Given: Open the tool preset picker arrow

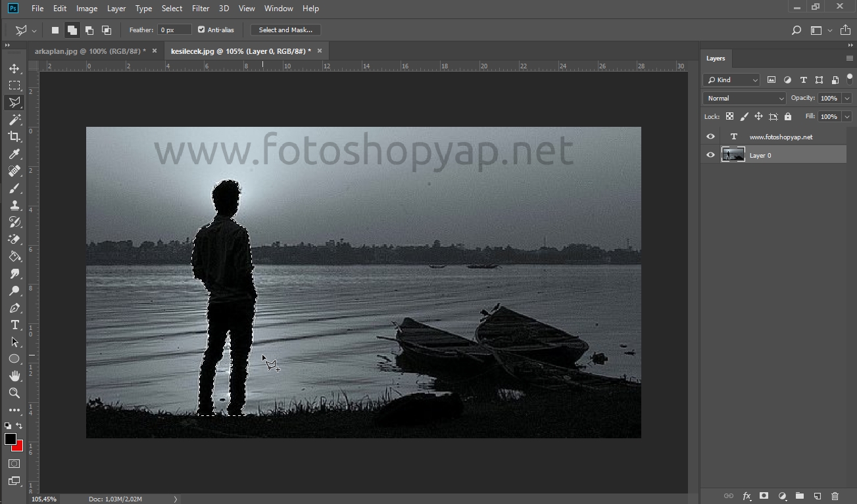Looking at the screenshot, I should [x=34, y=30].
